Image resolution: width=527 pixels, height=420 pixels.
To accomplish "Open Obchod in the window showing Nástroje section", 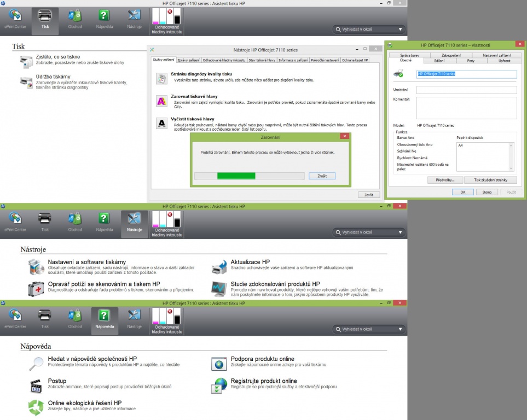I will point(75,223).
